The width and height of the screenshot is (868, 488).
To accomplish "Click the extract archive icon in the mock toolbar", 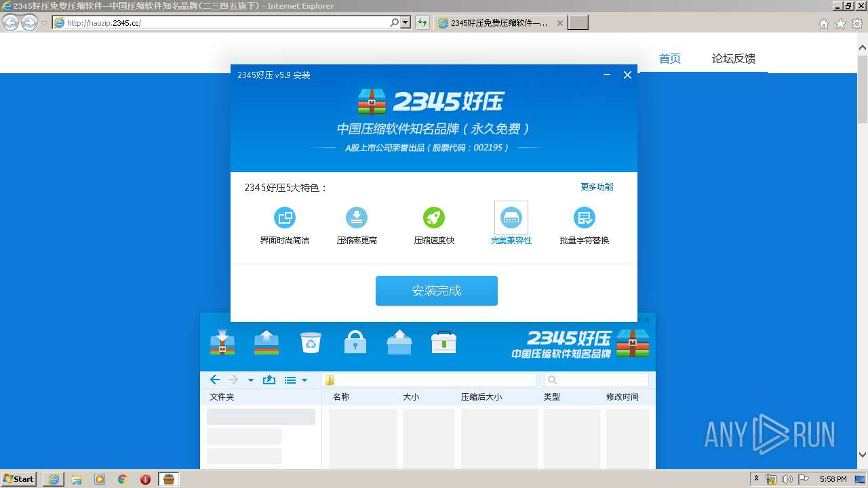I will (x=267, y=342).
